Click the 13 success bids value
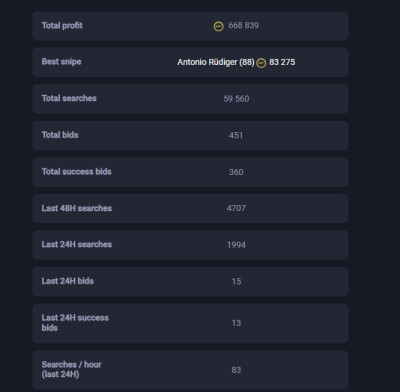 pos(236,323)
